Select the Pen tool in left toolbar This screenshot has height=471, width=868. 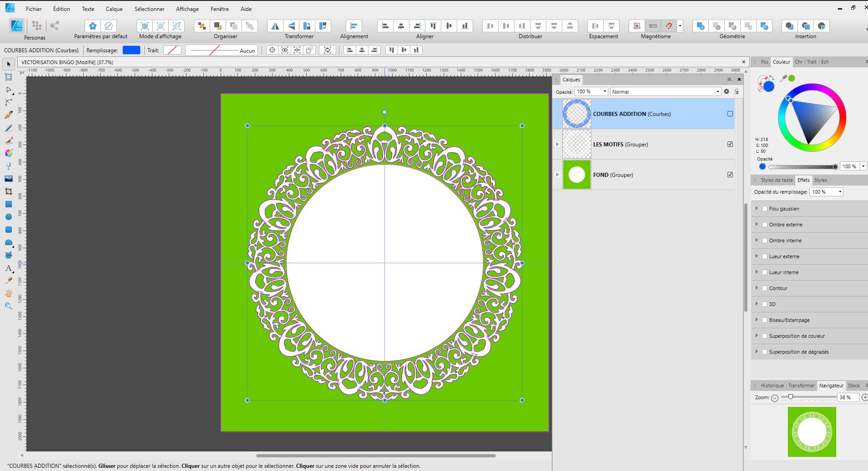coord(8,115)
